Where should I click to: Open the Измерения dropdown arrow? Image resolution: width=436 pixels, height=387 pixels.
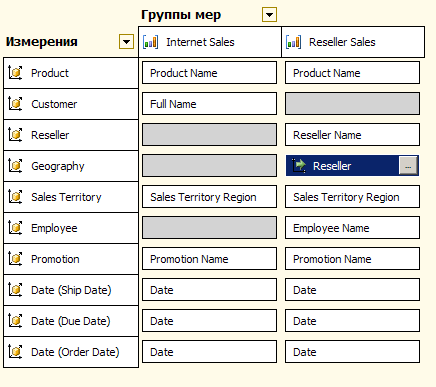pyautogui.click(x=126, y=42)
